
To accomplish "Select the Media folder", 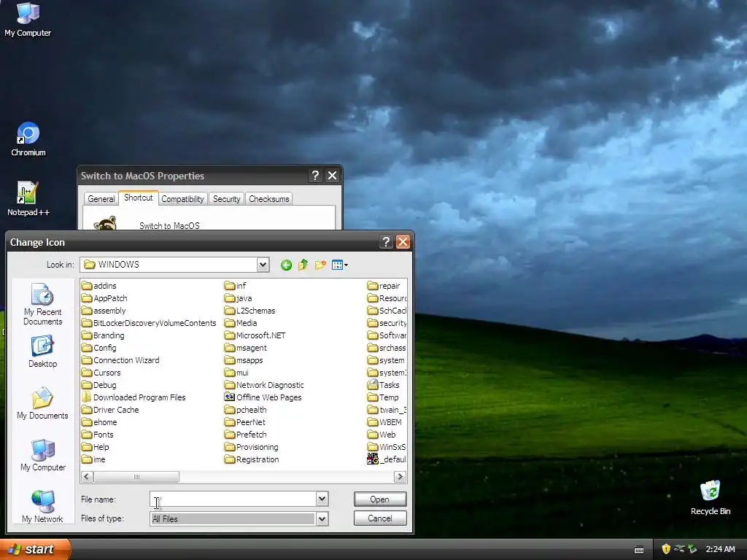I will coord(241,323).
